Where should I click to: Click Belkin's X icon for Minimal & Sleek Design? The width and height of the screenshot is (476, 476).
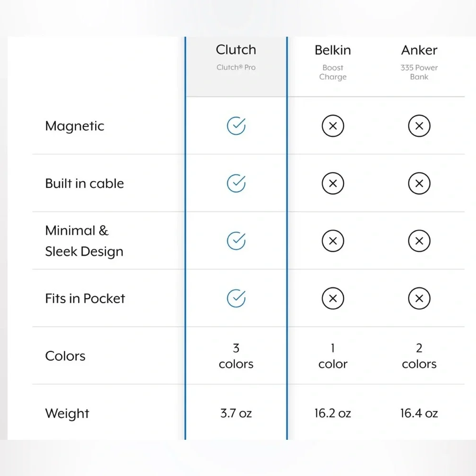[x=333, y=241]
